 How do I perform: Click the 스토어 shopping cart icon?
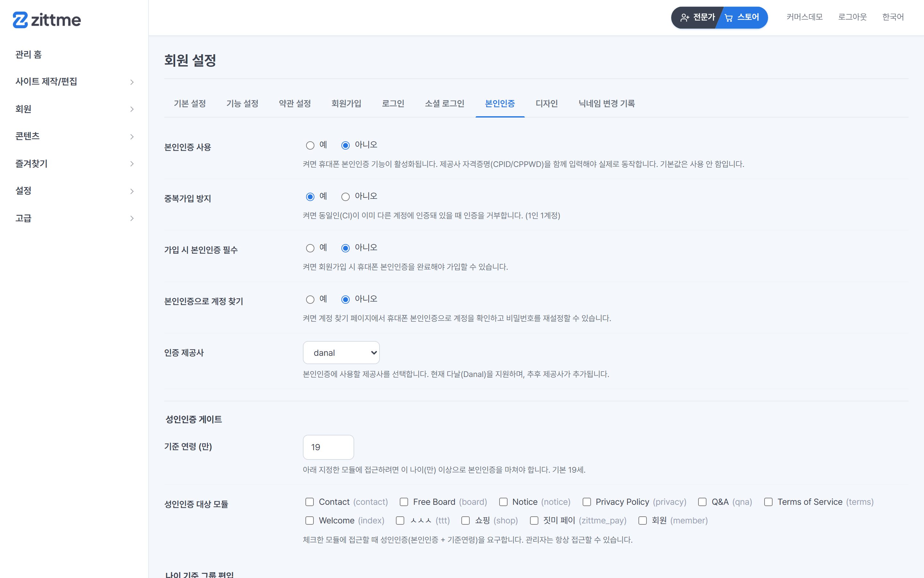729,18
